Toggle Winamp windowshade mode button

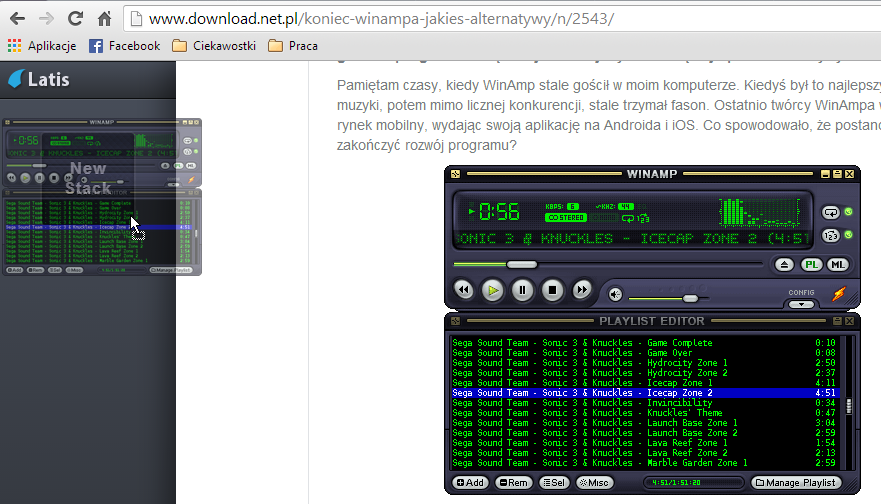click(x=837, y=174)
